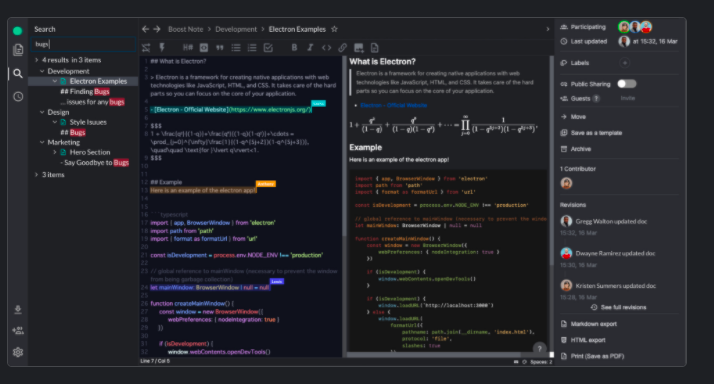Open settings gear in sidebar
The height and width of the screenshot is (384, 714).
pos(18,352)
